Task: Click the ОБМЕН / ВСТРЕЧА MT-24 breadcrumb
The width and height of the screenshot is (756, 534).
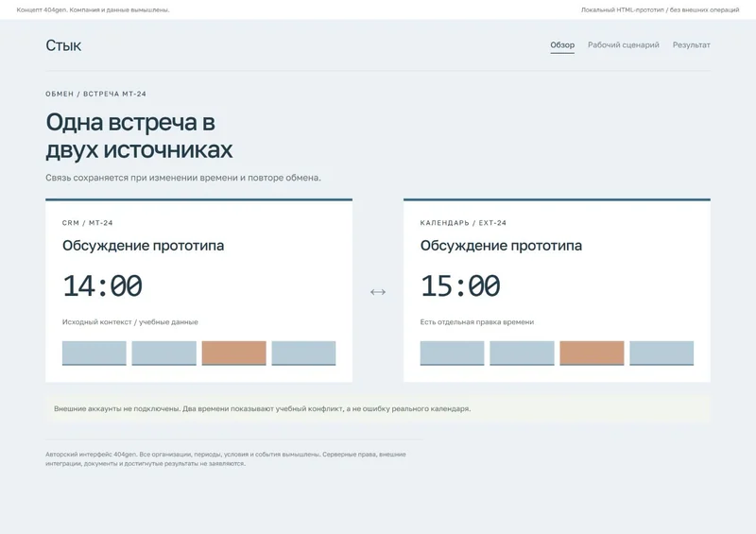Action: click(x=96, y=95)
